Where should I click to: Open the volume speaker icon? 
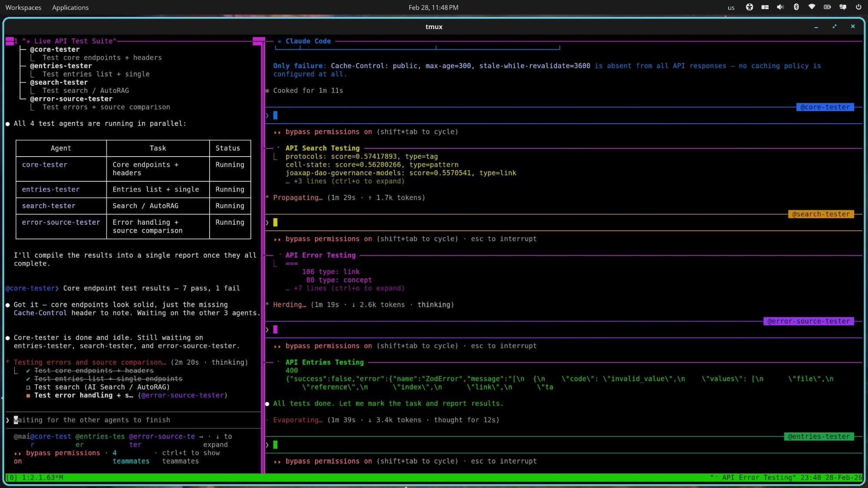point(780,7)
